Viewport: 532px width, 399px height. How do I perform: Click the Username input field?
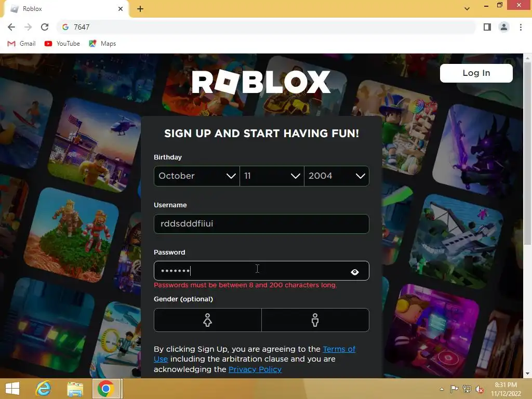(x=261, y=223)
